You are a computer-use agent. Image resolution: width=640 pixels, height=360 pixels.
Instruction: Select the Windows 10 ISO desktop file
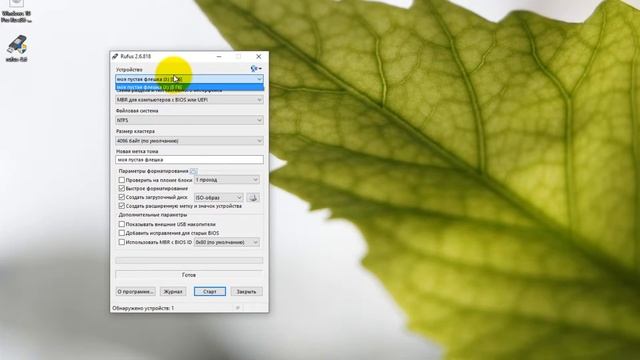click(16, 11)
